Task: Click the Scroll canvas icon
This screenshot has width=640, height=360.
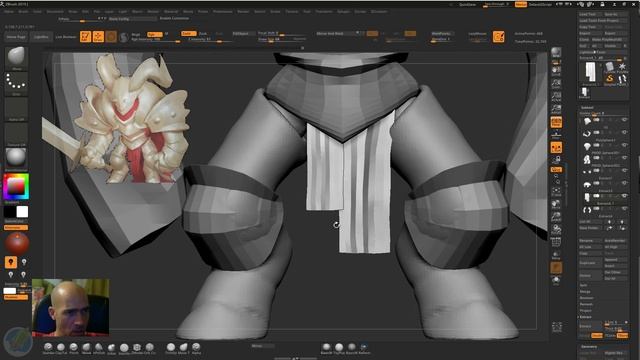Action: 556,71
